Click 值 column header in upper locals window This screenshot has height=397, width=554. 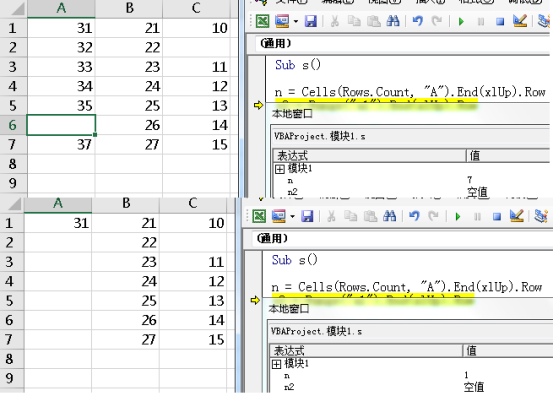(x=508, y=155)
